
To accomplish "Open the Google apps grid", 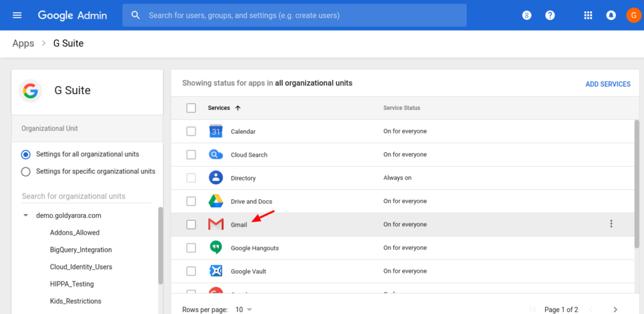I will pos(588,16).
